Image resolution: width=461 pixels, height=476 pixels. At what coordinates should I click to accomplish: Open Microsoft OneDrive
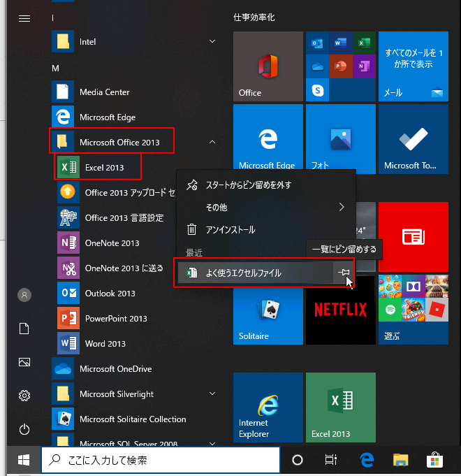coord(135,369)
